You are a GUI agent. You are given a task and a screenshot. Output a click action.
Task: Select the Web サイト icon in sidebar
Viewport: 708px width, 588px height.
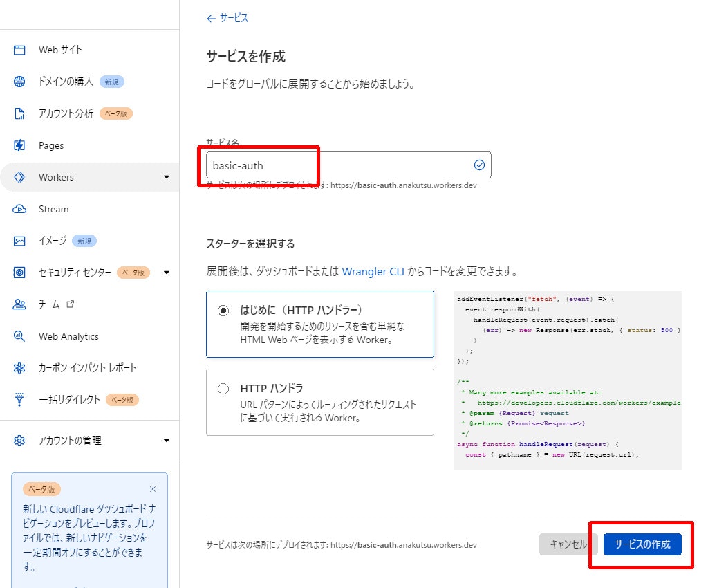pyautogui.click(x=19, y=49)
